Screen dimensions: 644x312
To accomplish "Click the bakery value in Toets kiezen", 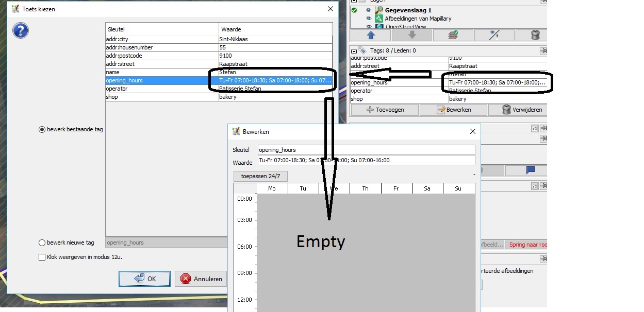I will click(275, 97).
